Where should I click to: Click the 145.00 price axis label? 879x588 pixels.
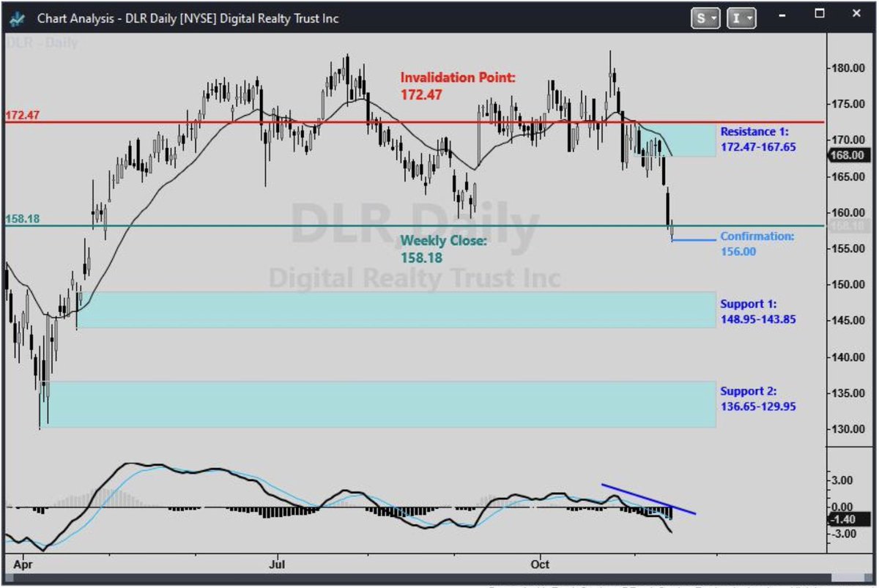(848, 320)
